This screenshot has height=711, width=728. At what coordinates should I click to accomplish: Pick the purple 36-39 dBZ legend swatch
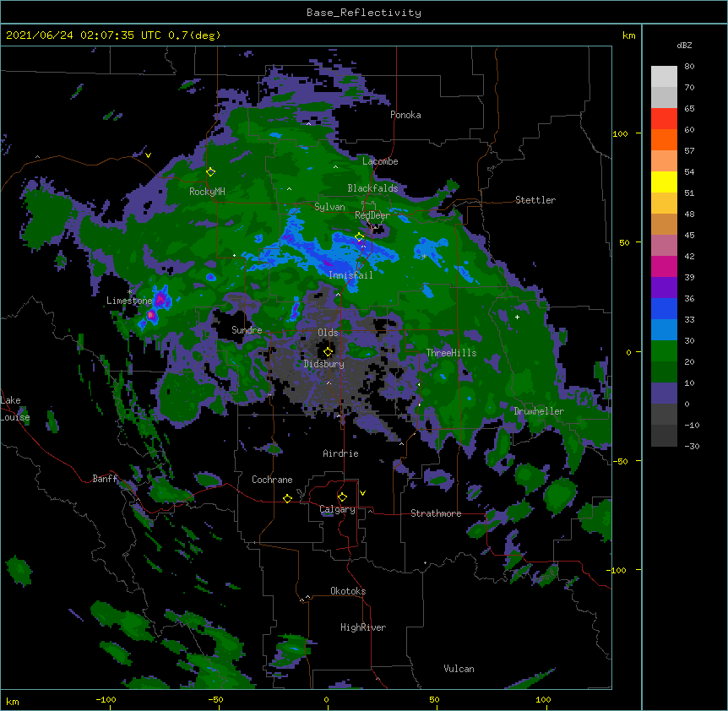point(664,288)
